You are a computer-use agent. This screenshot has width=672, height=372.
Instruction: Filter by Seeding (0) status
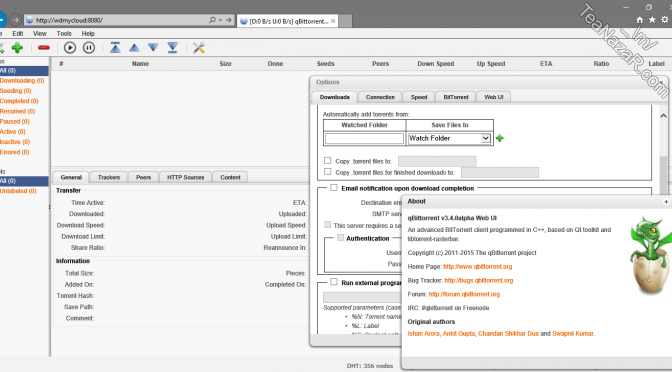[15, 91]
